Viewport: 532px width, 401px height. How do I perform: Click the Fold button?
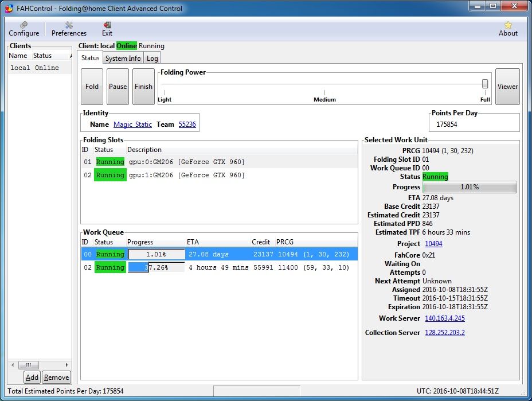[x=92, y=87]
